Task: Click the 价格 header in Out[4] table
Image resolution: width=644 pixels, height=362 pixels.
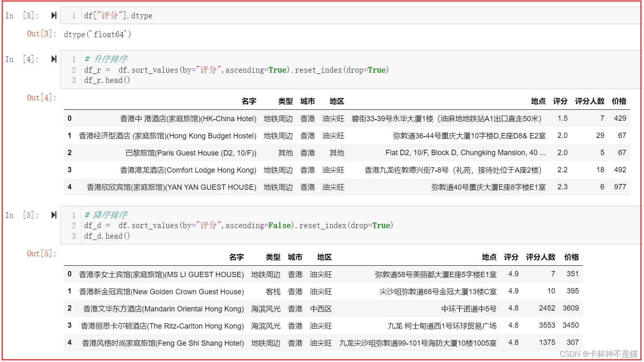Action: point(619,101)
